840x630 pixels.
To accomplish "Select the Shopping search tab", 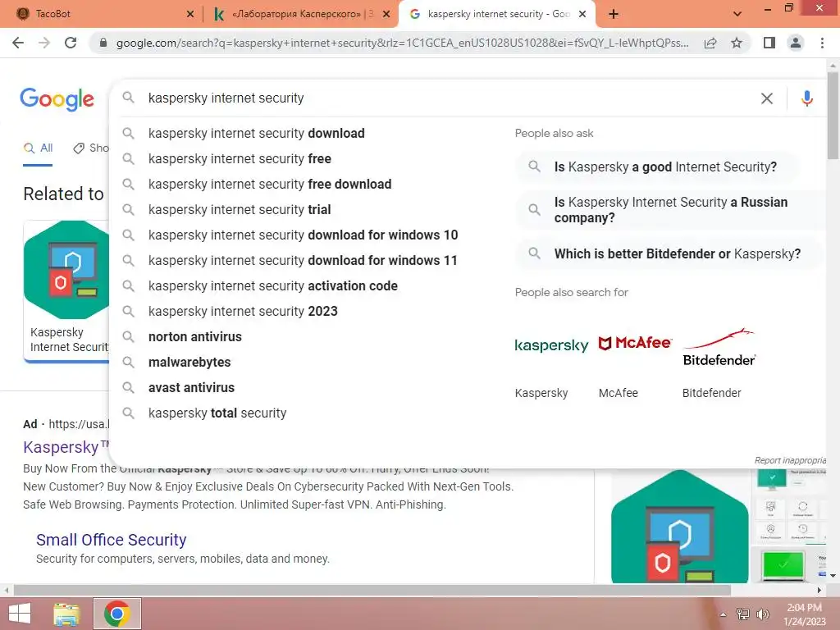I will click(91, 148).
